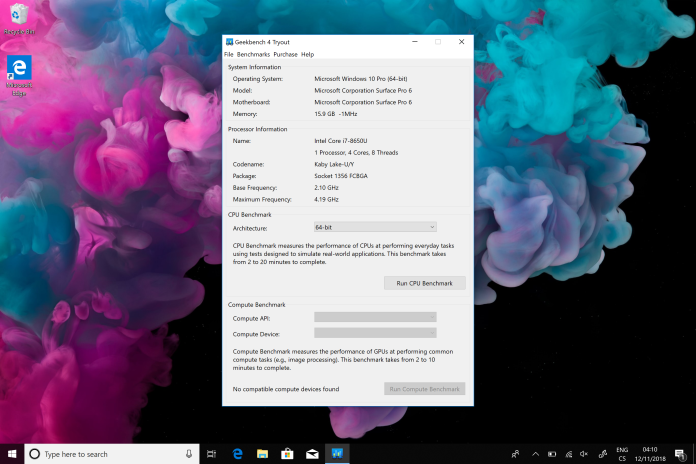Close the Geekbench 4 Tryout window

coord(461,42)
